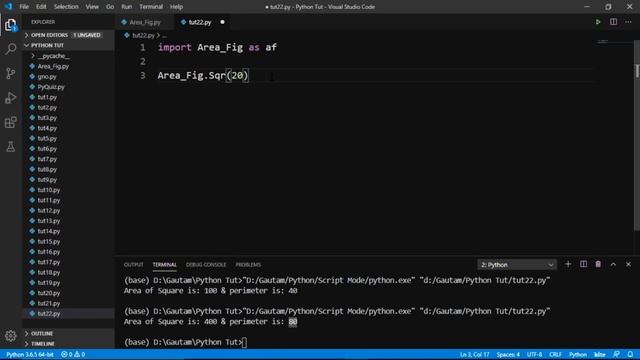The image size is (640, 360).
Task: Open Run and Debug view
Action: pyautogui.click(x=11, y=98)
